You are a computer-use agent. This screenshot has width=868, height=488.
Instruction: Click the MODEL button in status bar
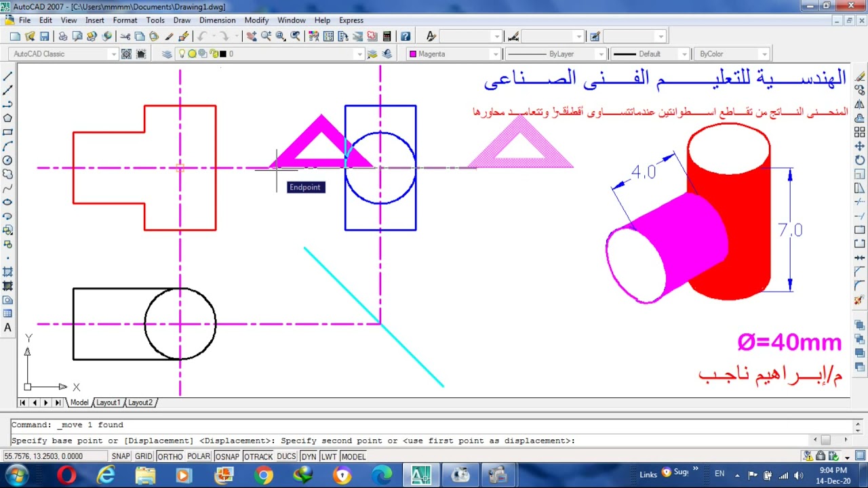click(x=353, y=457)
